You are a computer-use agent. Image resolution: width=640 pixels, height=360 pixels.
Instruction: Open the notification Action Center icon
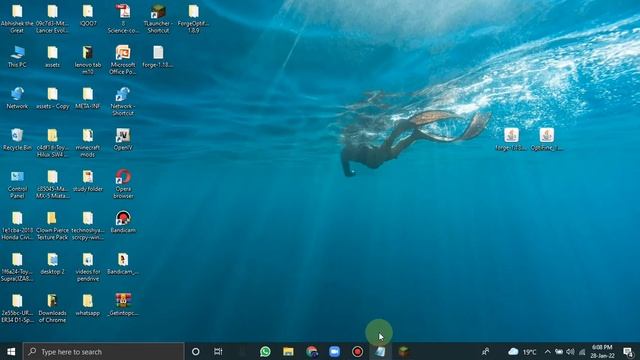pos(629,351)
